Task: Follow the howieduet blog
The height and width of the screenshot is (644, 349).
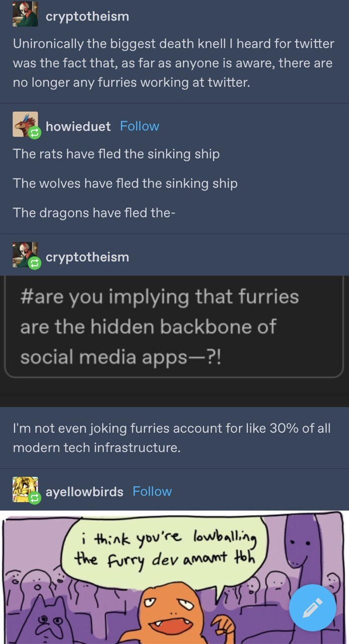Action: (139, 126)
